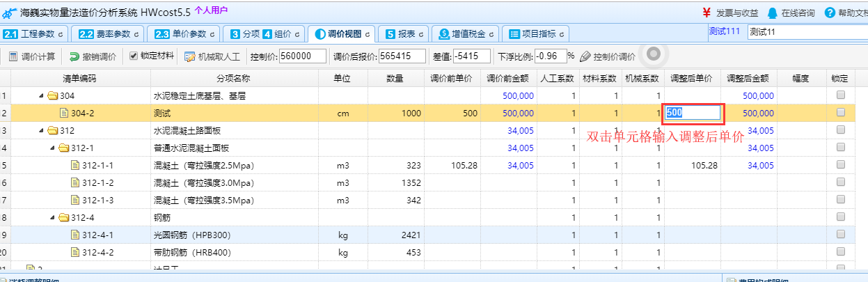This screenshot has height=282, width=868.
Task: Switch to the 报表 tab
Action: pyautogui.click(x=405, y=33)
